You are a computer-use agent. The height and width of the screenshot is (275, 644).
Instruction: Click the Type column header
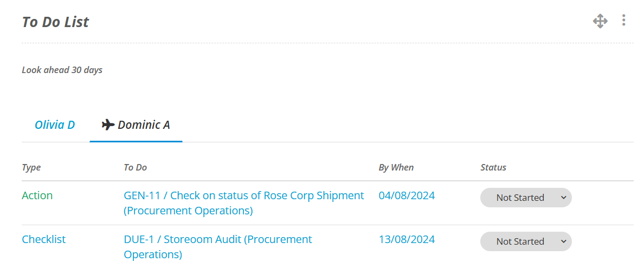tap(31, 167)
